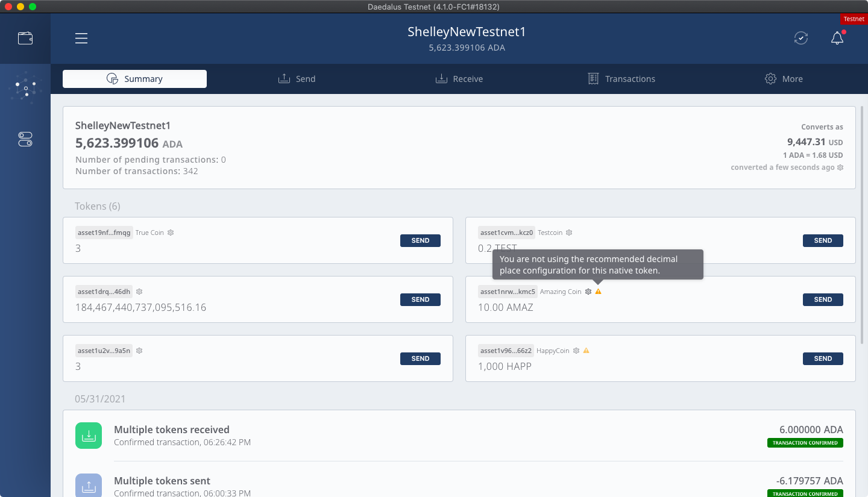The width and height of the screenshot is (868, 497).
Task: Open the Transactions tab
Action: tap(621, 79)
